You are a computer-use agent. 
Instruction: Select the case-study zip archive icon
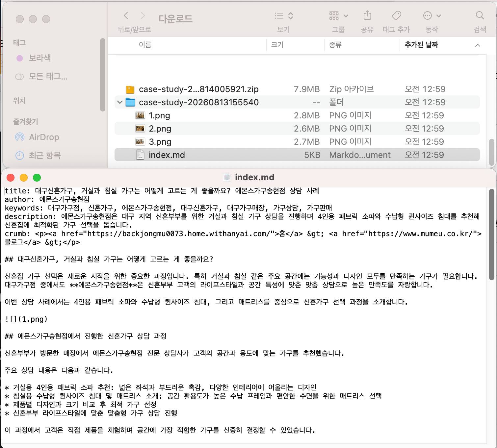(x=130, y=89)
